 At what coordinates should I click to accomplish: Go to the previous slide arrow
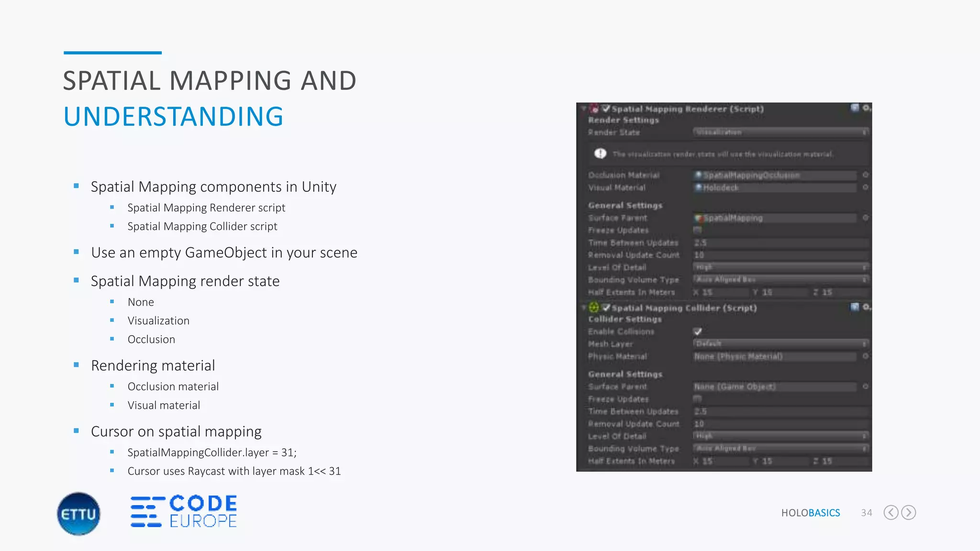click(x=891, y=513)
